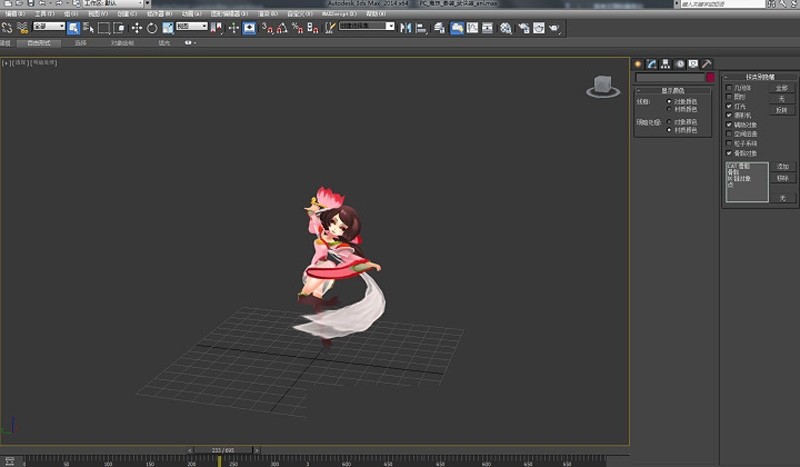Open 渲染 (Rendering) menu
The width and height of the screenshot is (800, 467).
pos(268,14)
